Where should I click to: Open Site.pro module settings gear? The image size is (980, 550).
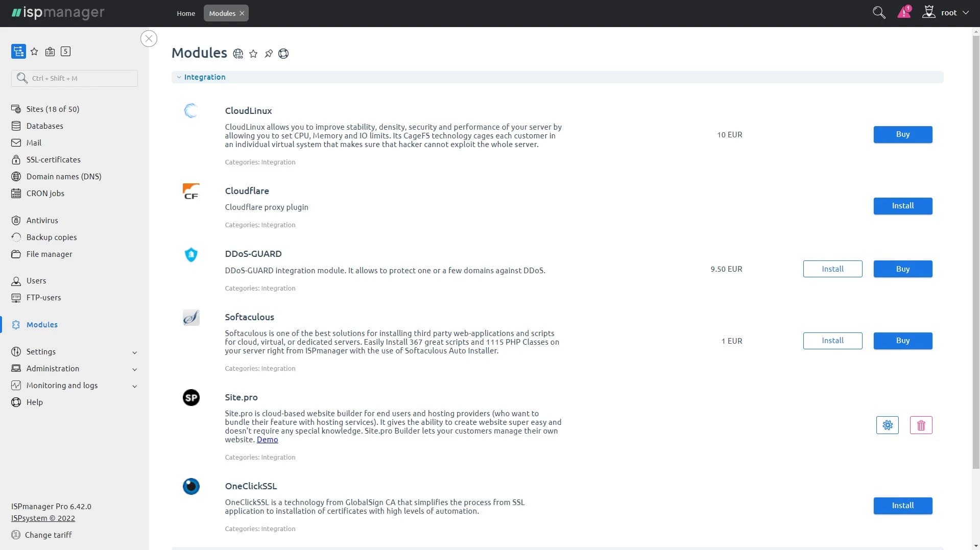[x=887, y=425]
